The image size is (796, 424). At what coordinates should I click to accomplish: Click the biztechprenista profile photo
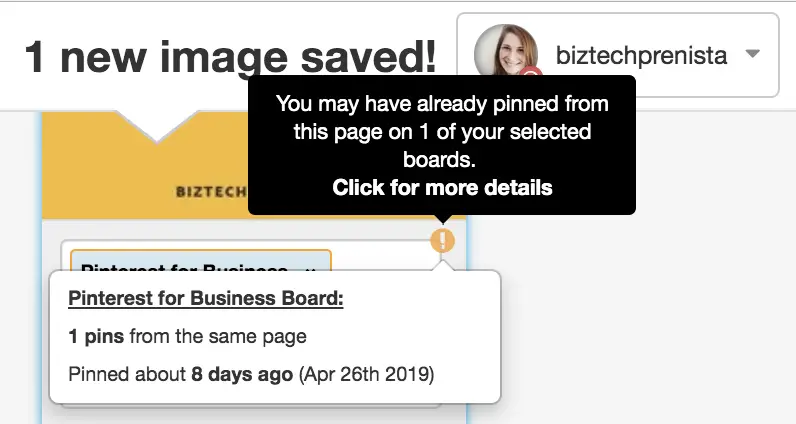506,50
